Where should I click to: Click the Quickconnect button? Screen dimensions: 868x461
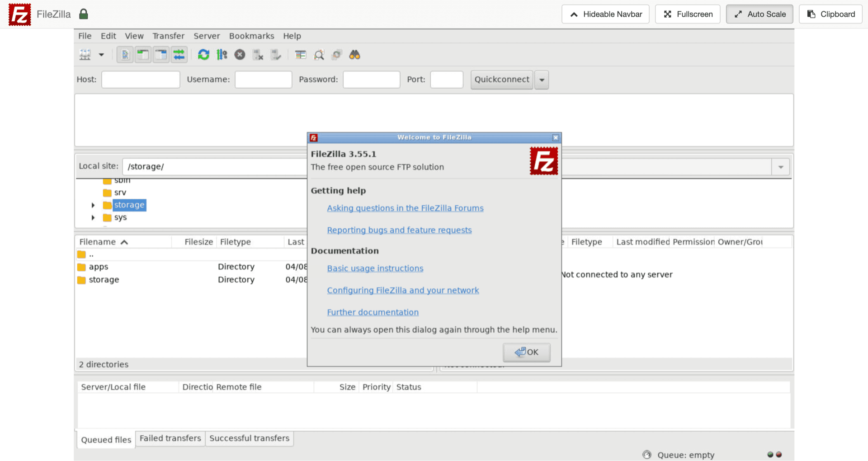pos(502,80)
